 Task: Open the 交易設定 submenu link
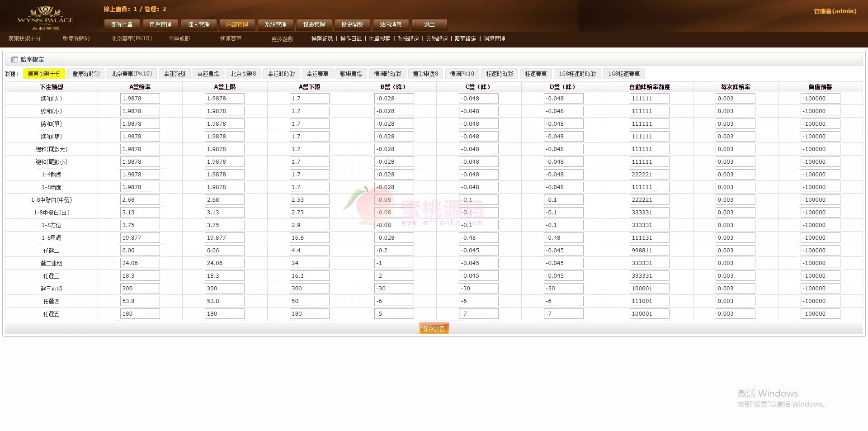(437, 39)
